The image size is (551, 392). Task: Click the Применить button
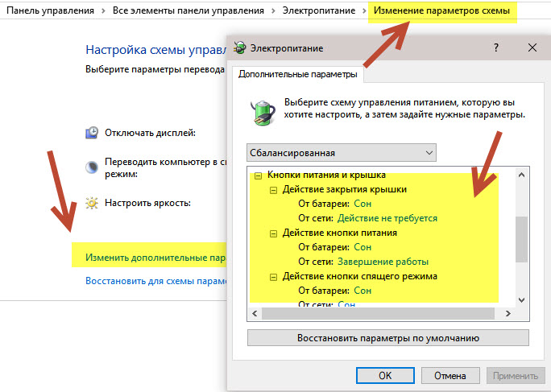pos(516,375)
